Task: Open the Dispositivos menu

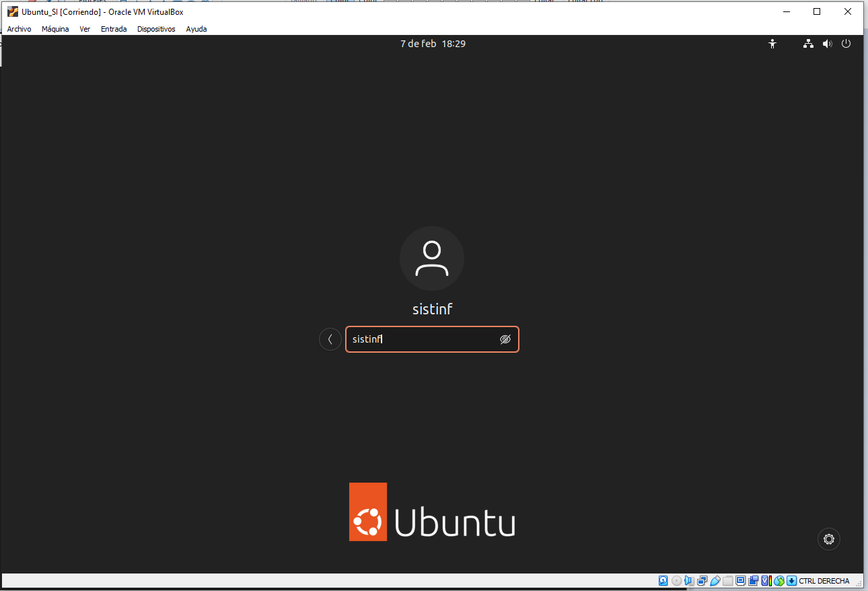Action: click(156, 29)
